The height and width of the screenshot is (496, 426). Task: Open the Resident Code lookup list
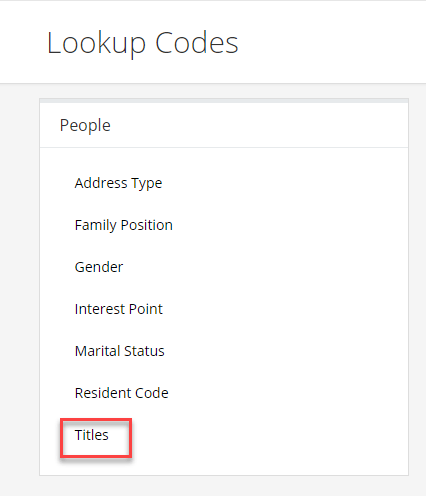pos(122,393)
